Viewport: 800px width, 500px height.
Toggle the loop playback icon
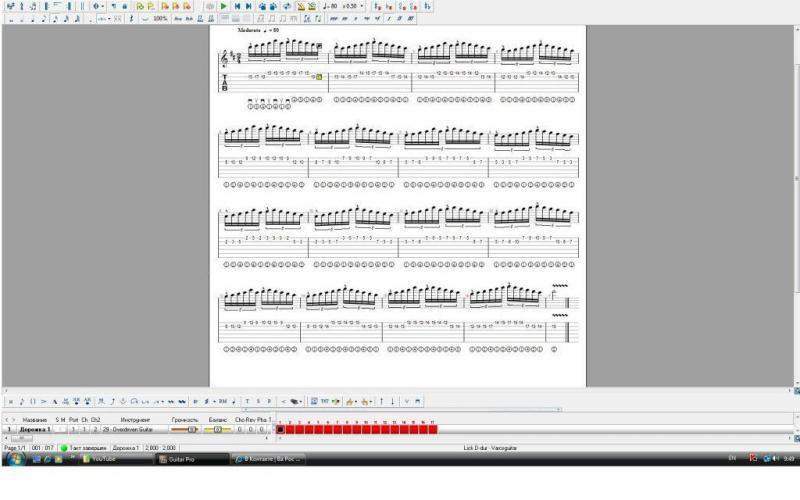tap(287, 6)
